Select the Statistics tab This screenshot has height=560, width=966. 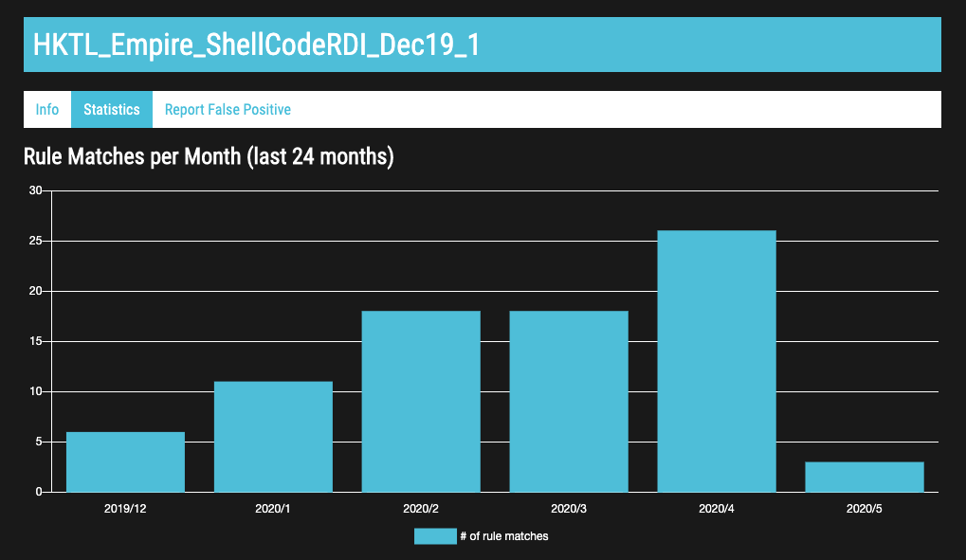(x=112, y=110)
